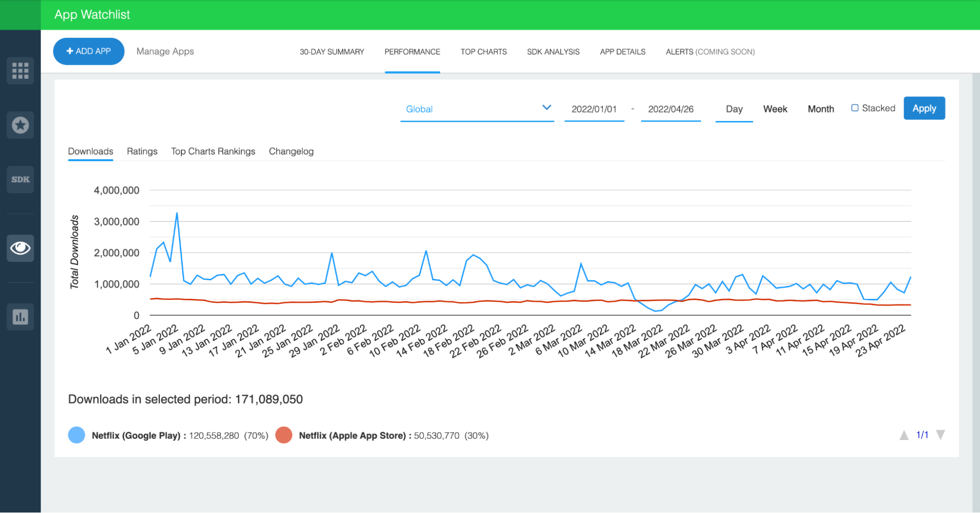Click the Total Downloads axis title

[75, 252]
